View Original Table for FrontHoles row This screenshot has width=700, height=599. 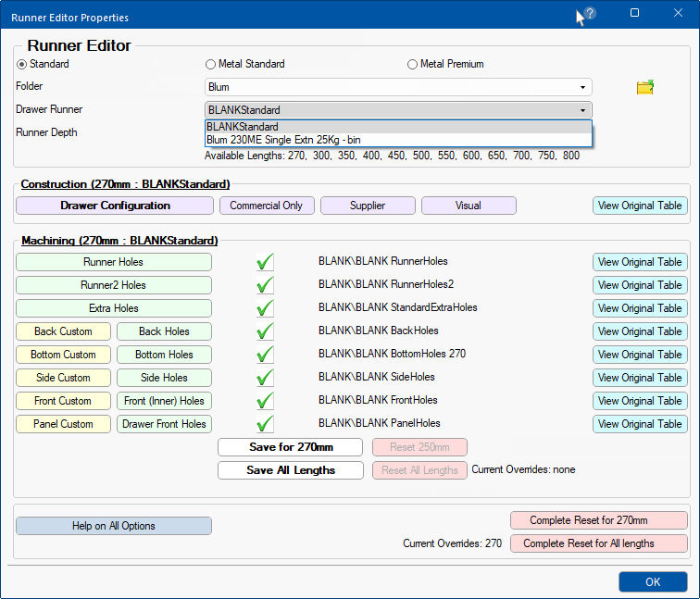640,401
